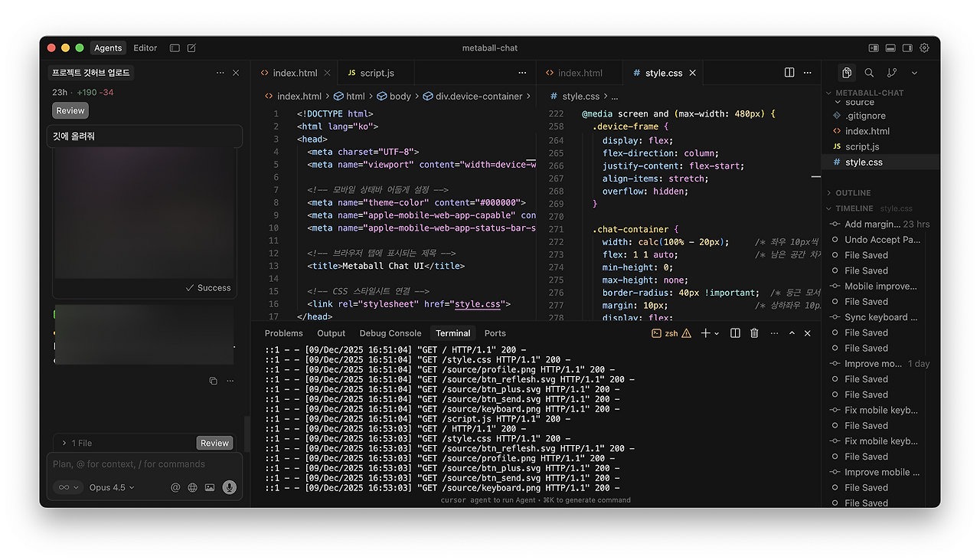Collapse the source folder
The width and height of the screenshot is (980, 560).
click(859, 102)
